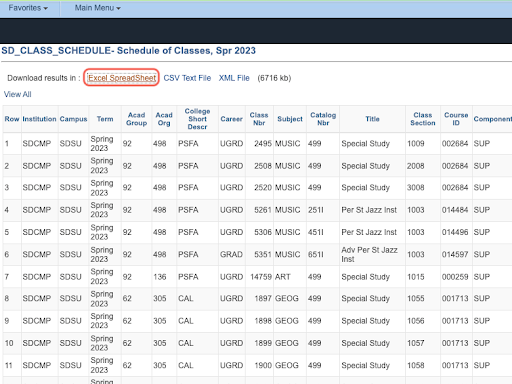
Task: Click the Row column header
Action: (x=12, y=119)
